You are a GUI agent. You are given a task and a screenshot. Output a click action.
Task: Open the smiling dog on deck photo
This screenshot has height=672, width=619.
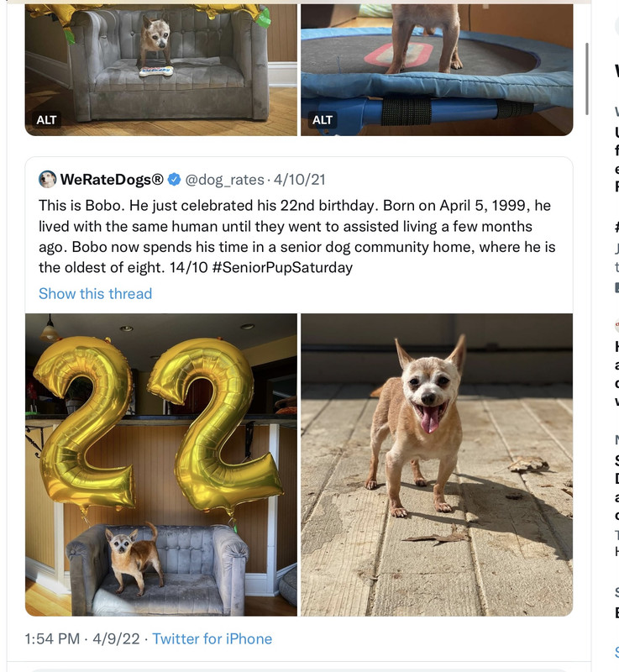[437, 465]
